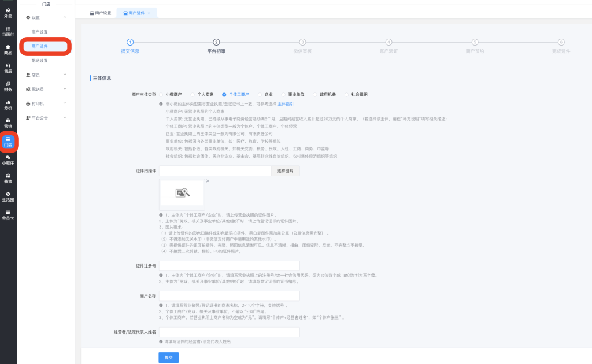Choose 企业 as merchant type
Viewport: 592px width, 364px height.
(261, 94)
